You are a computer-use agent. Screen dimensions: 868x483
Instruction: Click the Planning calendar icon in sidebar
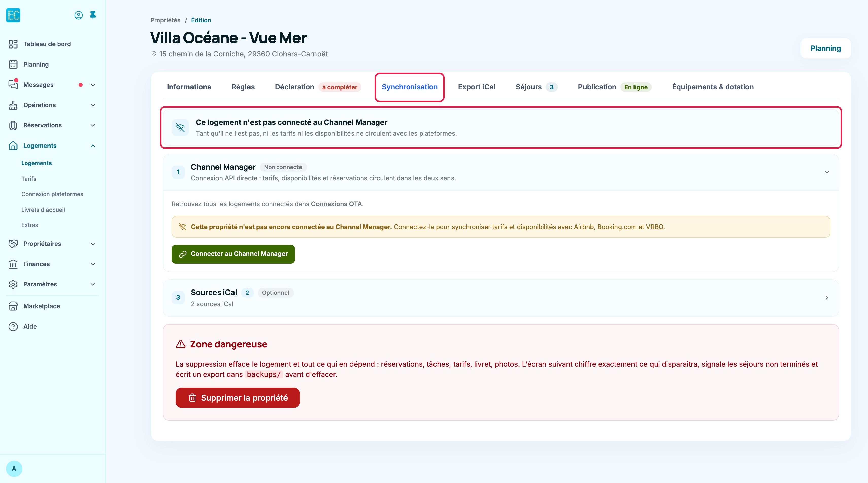point(13,65)
